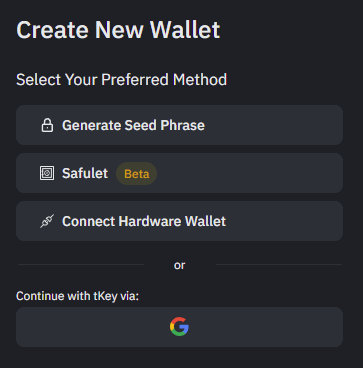Click the Generate Seed Phrase text label

(133, 125)
